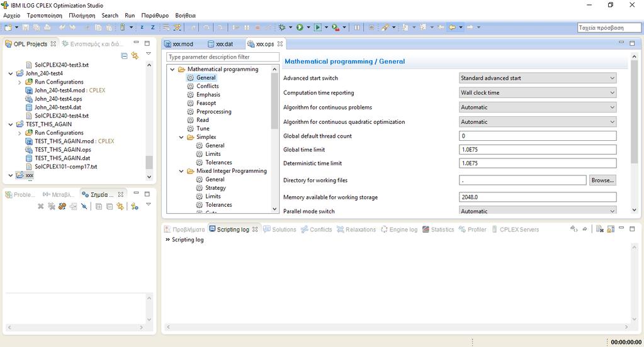Click the Ταχεία πρόσβαση quick access field
The height and width of the screenshot is (347, 644).
click(x=609, y=28)
